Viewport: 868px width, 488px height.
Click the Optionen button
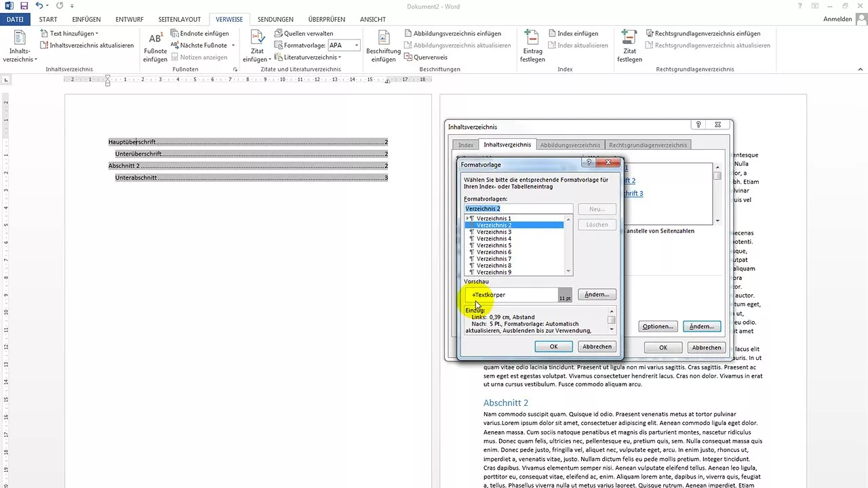[x=656, y=326]
